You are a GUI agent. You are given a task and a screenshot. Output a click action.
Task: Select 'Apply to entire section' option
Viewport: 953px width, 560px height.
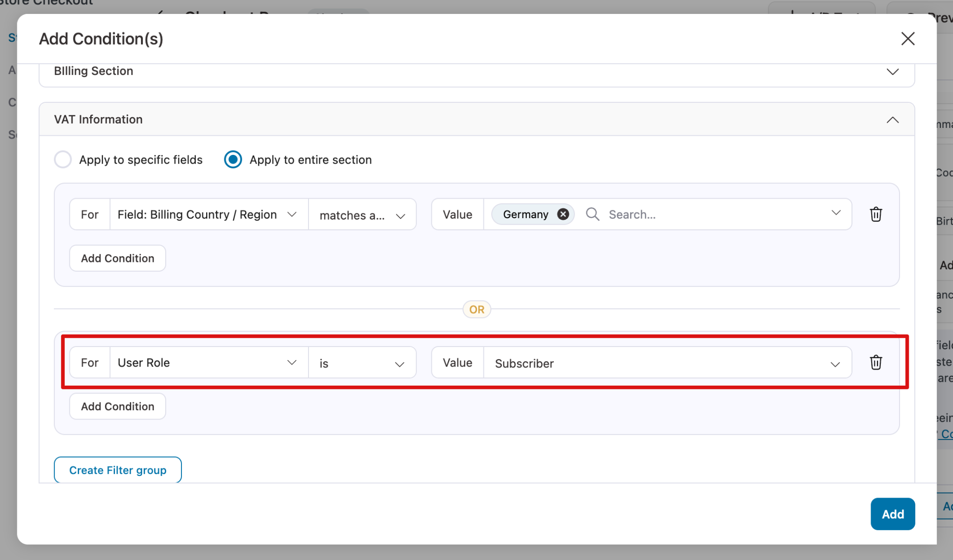coord(233,160)
